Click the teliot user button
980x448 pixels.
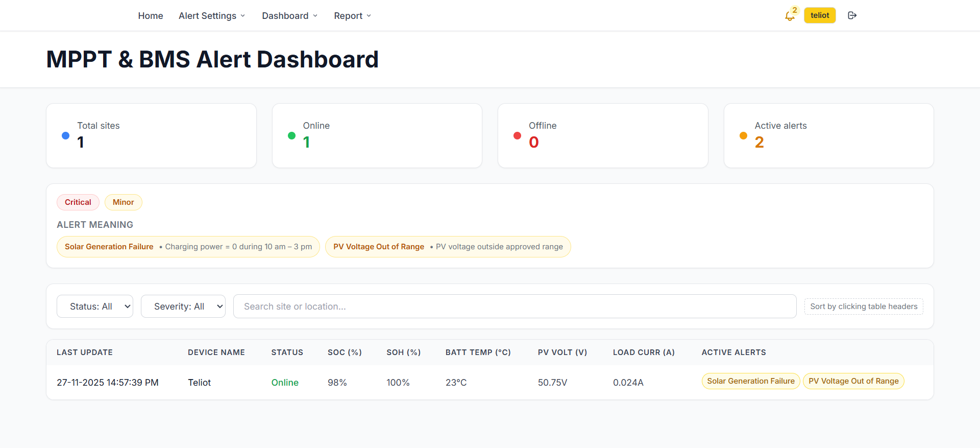click(x=820, y=15)
